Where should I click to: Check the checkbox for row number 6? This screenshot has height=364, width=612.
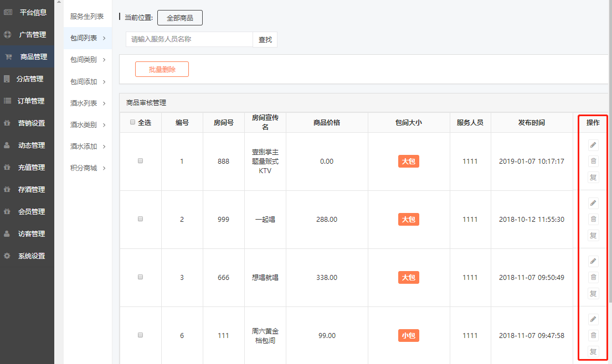click(141, 335)
